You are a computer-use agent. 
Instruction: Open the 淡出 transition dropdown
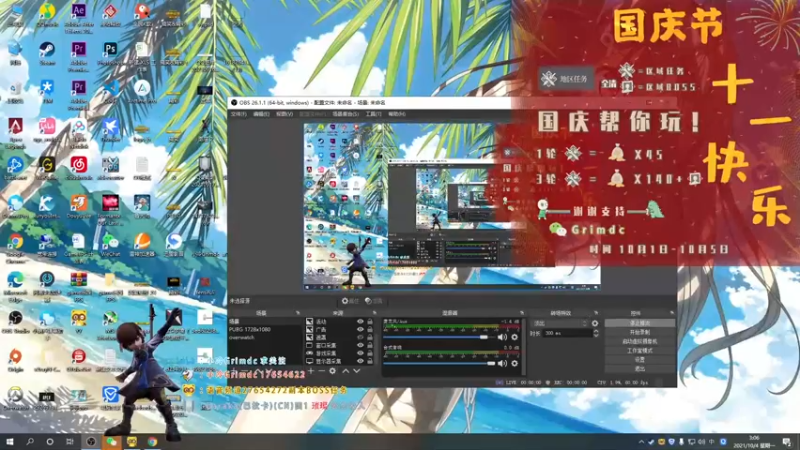pos(560,323)
